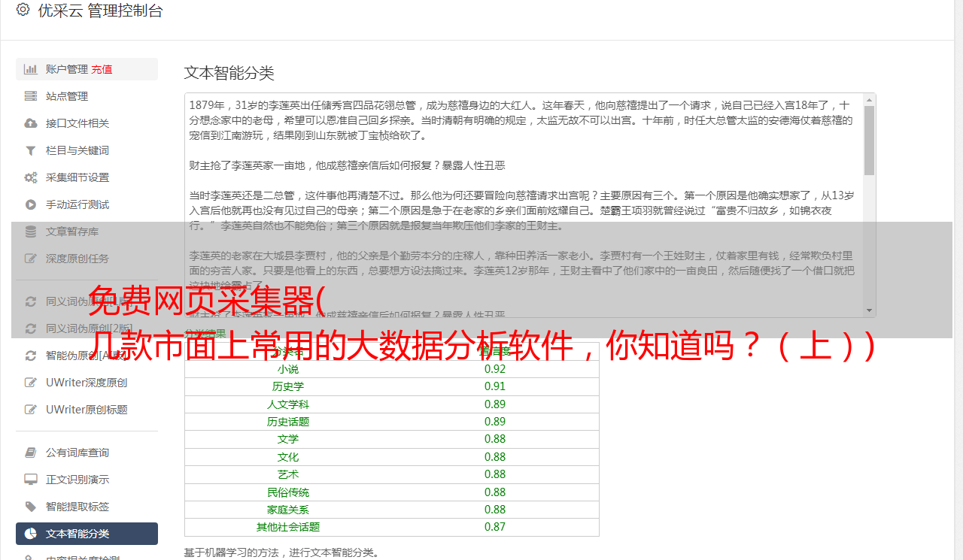Click the server icon for 站点管理
Viewport: 963px width, 560px height.
(x=31, y=96)
